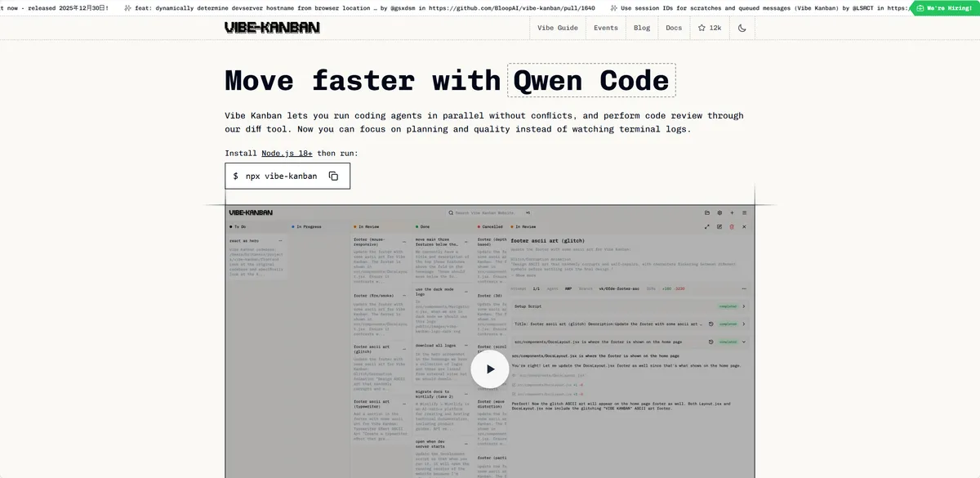Create a new task with the plus icon

[732, 212]
